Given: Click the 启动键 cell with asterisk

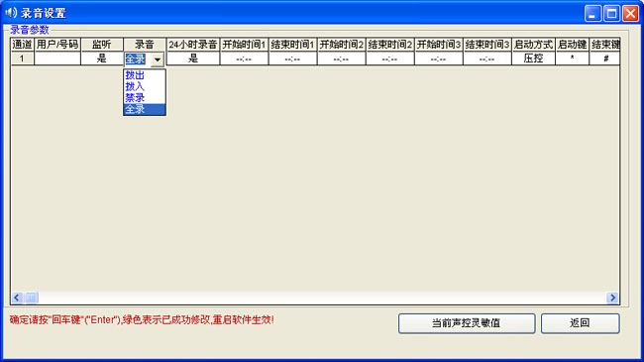Looking at the screenshot, I should click(572, 59).
